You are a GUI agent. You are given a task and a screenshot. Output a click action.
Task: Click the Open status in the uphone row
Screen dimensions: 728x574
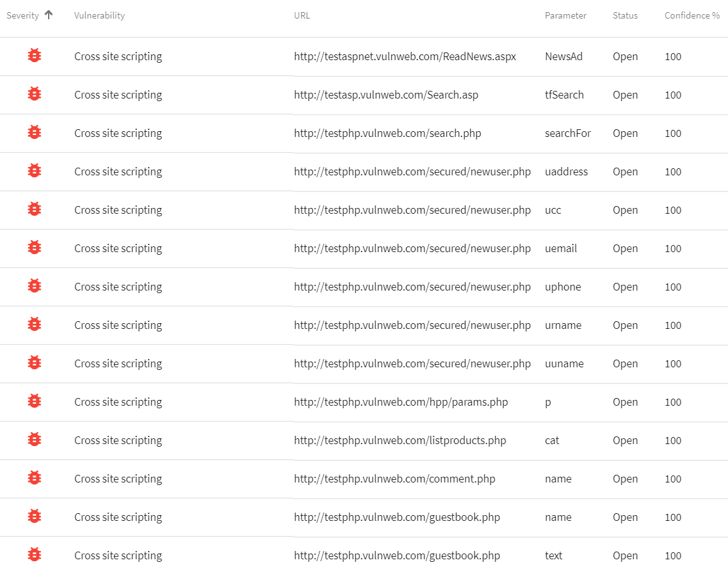tap(625, 287)
